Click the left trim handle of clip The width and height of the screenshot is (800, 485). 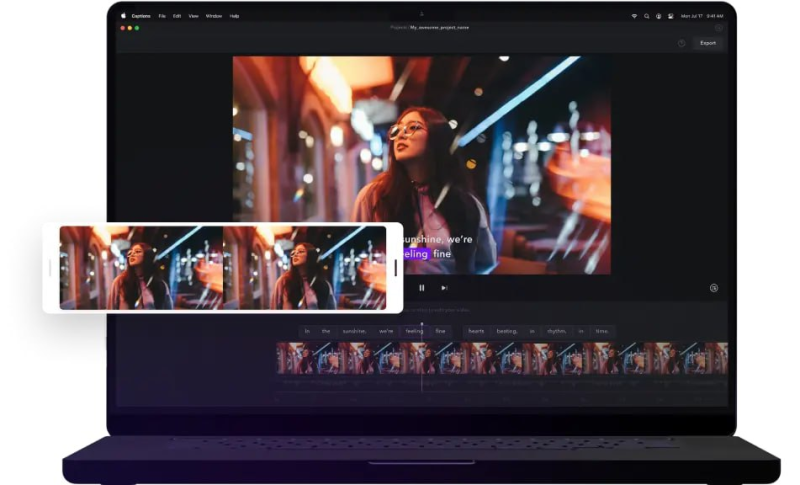pos(50,268)
